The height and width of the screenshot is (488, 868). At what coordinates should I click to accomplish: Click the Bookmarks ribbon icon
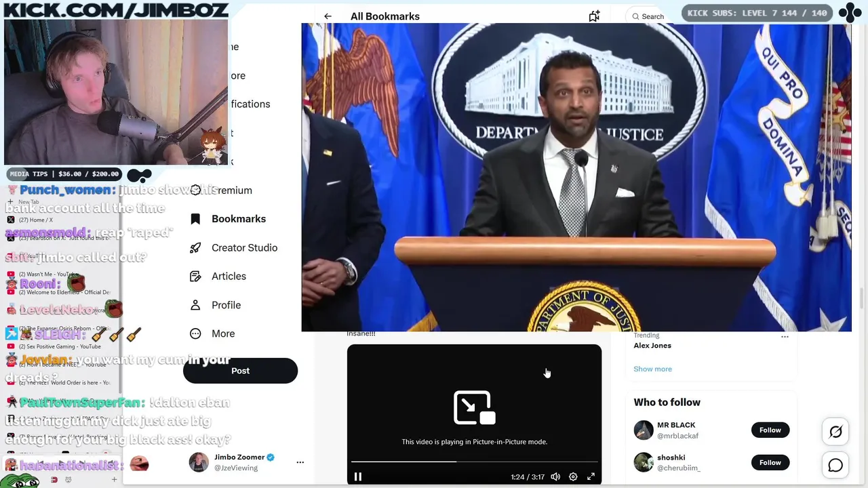point(195,219)
